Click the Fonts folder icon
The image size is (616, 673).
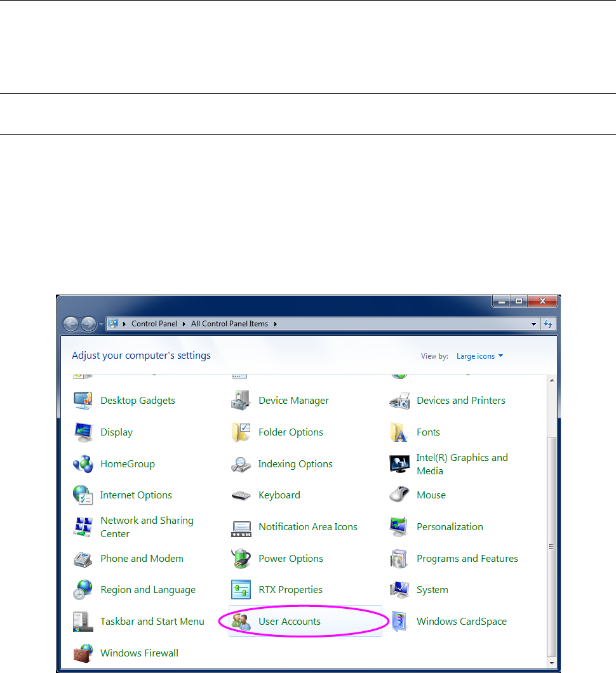click(x=399, y=432)
